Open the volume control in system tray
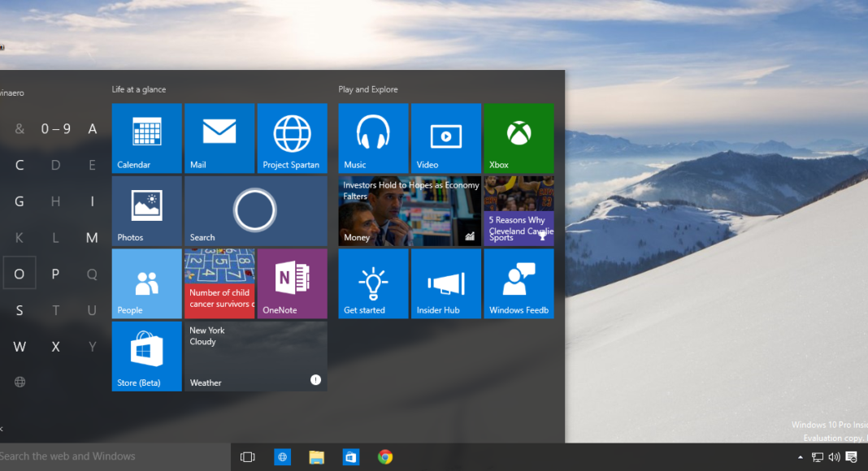Viewport: 868px width, 471px height. coord(834,457)
